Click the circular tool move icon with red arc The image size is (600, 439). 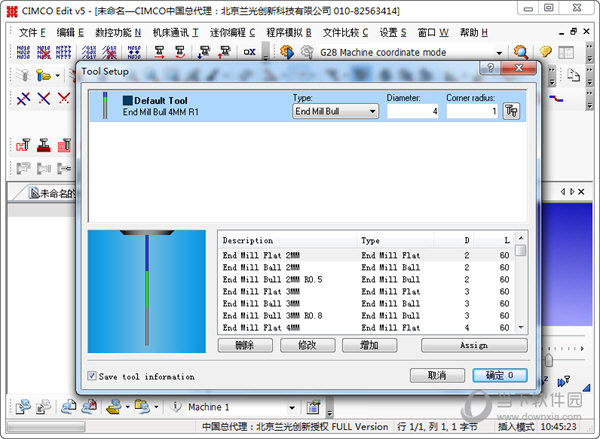point(180,52)
